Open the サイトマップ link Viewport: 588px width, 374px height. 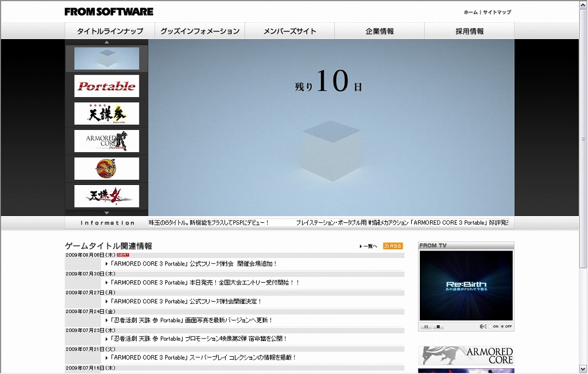[x=497, y=12]
